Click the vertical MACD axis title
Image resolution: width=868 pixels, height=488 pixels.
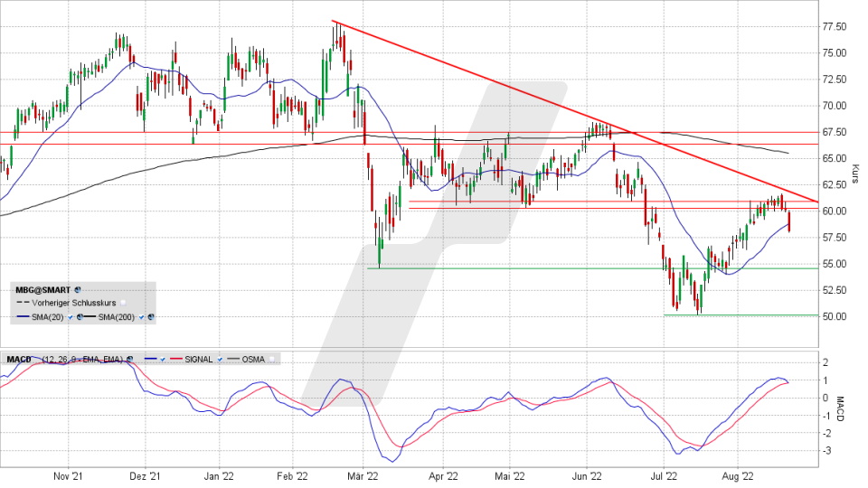tap(840, 408)
